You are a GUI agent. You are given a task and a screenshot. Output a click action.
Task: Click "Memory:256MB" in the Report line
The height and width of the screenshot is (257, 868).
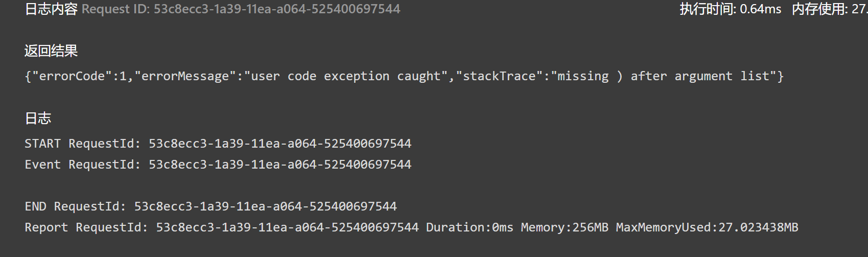click(x=565, y=227)
